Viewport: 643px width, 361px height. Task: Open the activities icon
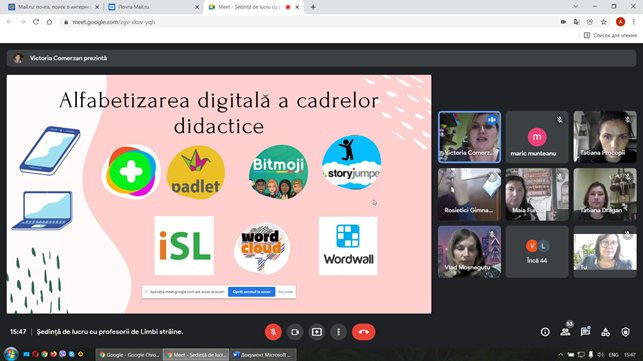(x=605, y=332)
